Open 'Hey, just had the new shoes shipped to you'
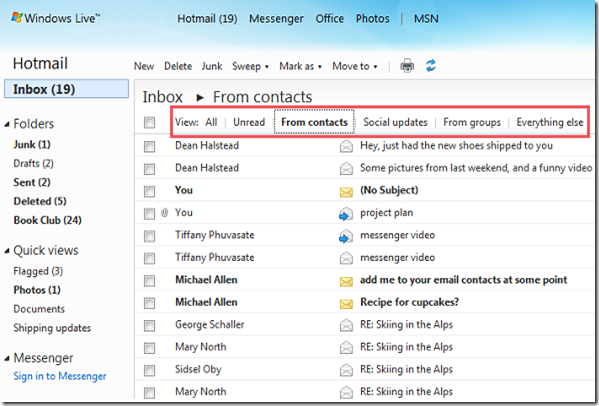The image size is (599, 406). coord(456,146)
